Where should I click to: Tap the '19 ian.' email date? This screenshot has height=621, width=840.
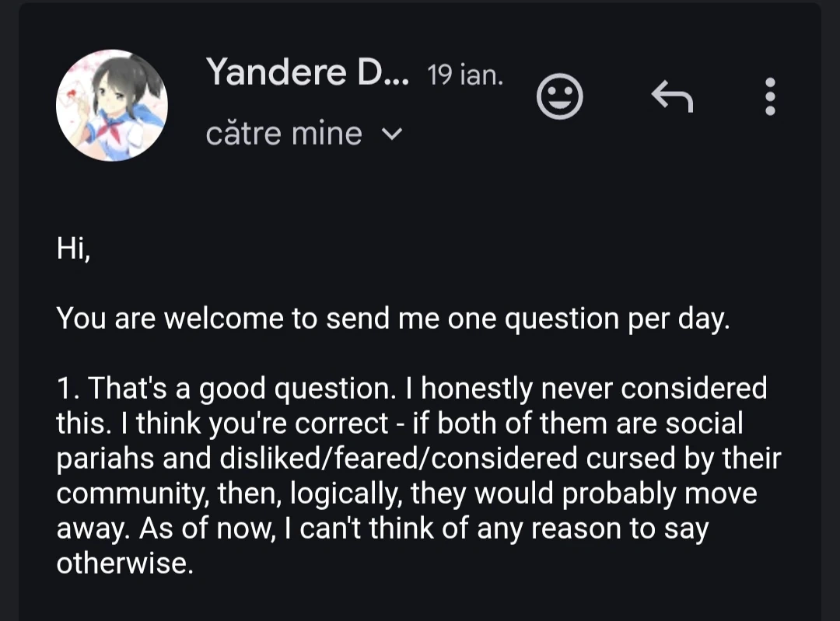pyautogui.click(x=465, y=76)
